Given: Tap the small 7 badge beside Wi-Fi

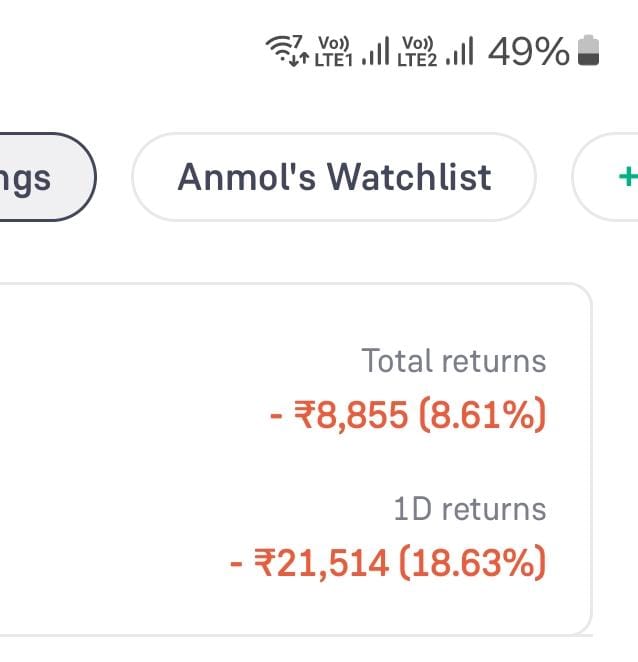Looking at the screenshot, I should 297,42.
